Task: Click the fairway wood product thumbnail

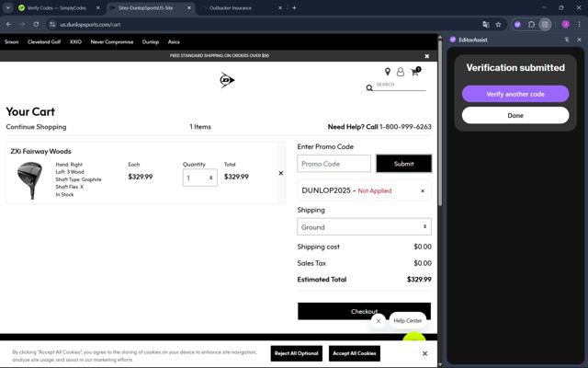Action: (x=29, y=180)
